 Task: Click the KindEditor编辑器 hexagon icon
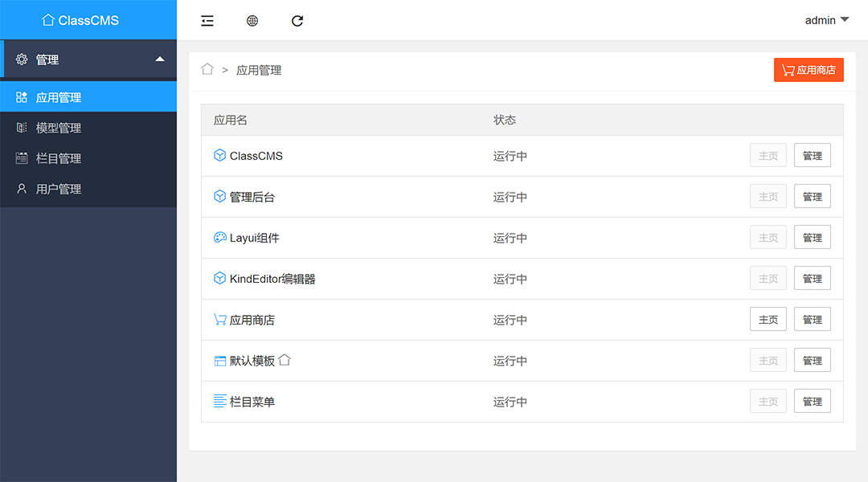pyautogui.click(x=219, y=278)
